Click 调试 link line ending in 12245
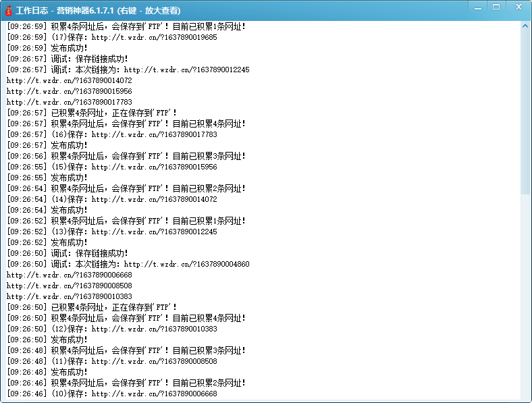 [128, 70]
